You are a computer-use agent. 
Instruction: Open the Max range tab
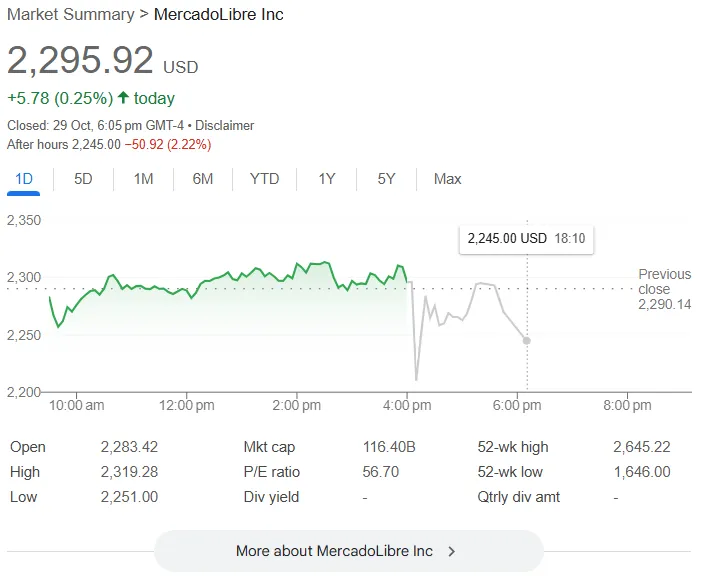tap(447, 179)
